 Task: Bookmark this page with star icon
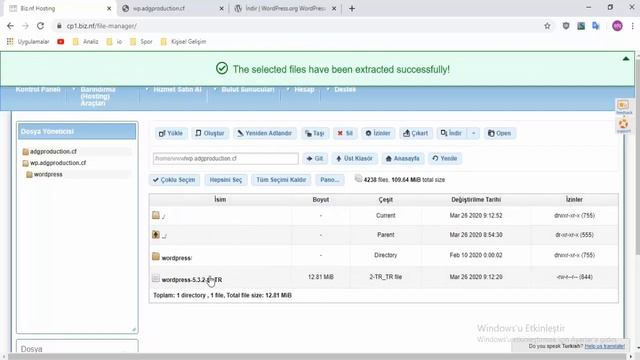(x=547, y=26)
